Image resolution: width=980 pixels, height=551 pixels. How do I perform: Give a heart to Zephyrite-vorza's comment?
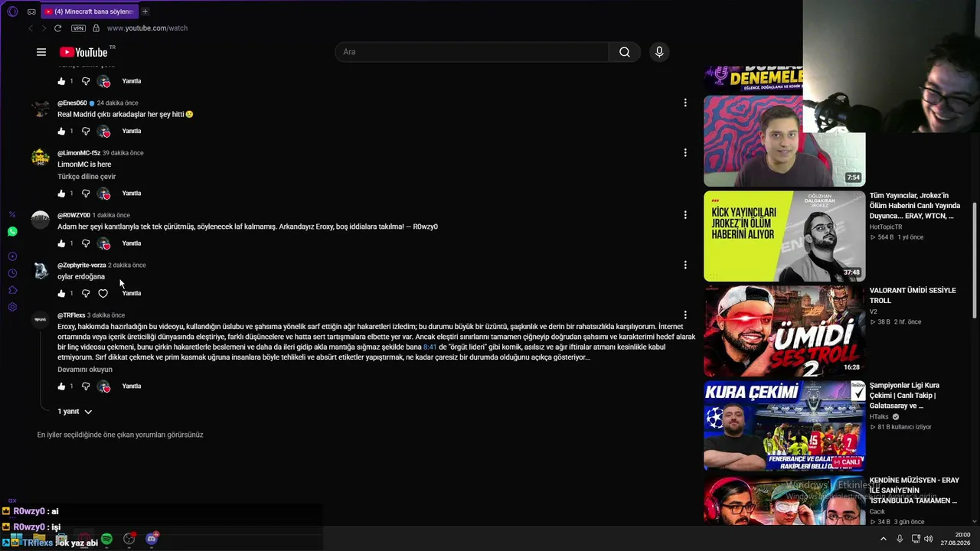click(x=103, y=293)
